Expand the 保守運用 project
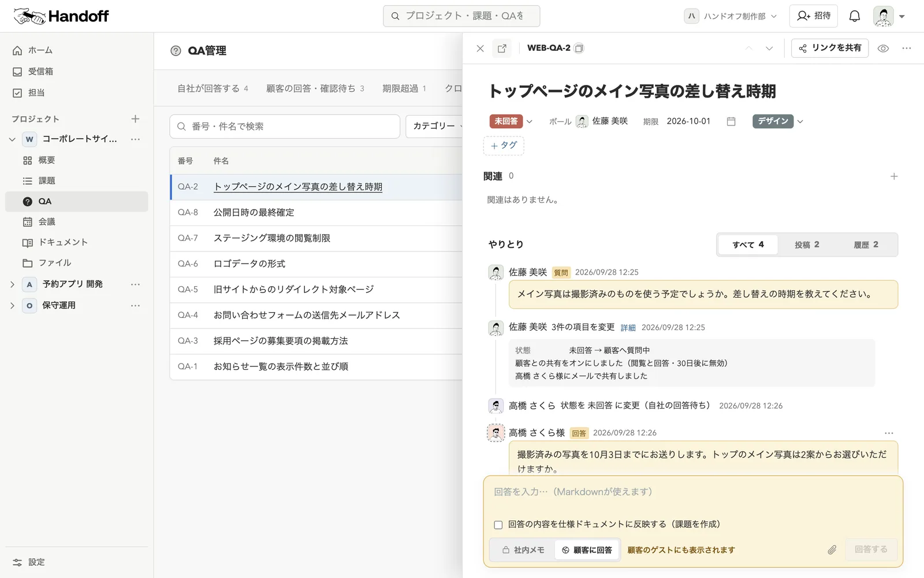Screen dimensions: 924x578 click(12, 306)
